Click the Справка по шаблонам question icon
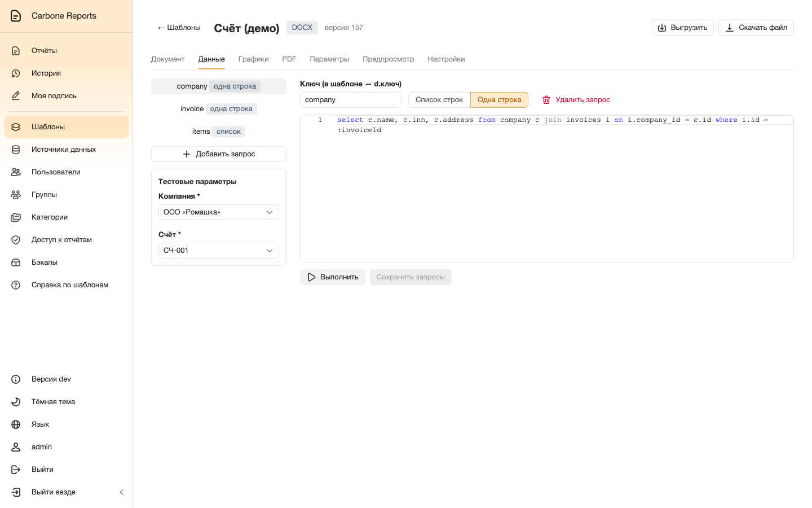This screenshot has height=508, width=812. click(16, 285)
